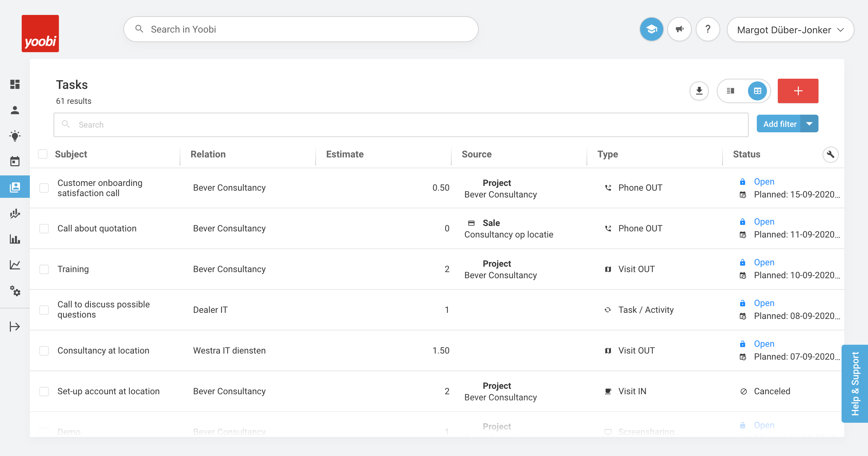Check Call to discuss possible questions row
Image resolution: width=868 pixels, height=456 pixels.
44,310
